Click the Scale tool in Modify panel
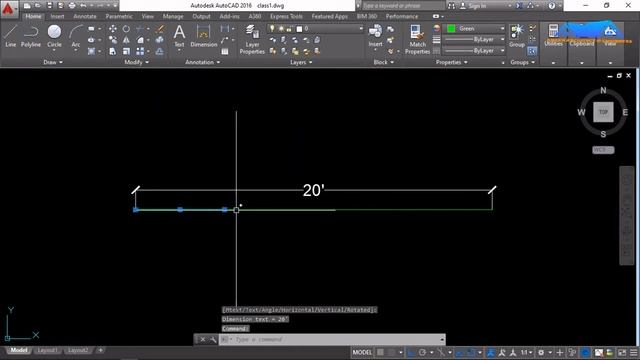Image resolution: width=640 pixels, height=360 pixels. [127, 51]
